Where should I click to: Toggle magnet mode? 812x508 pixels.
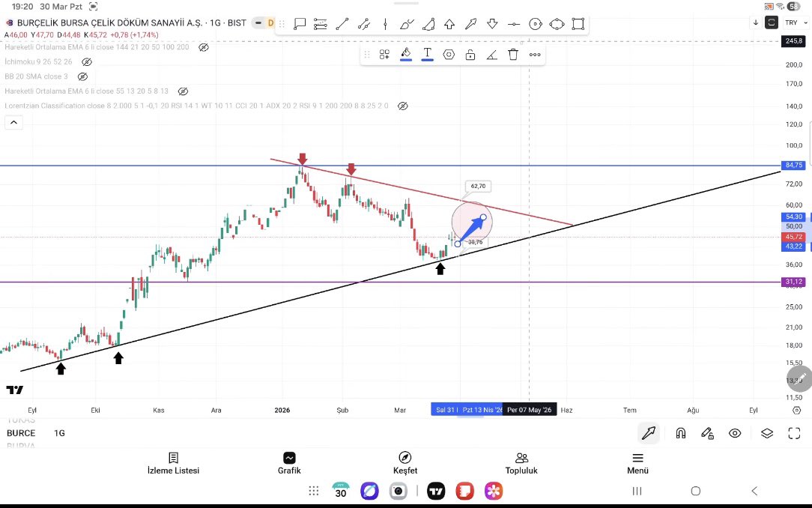pyautogui.click(x=680, y=433)
